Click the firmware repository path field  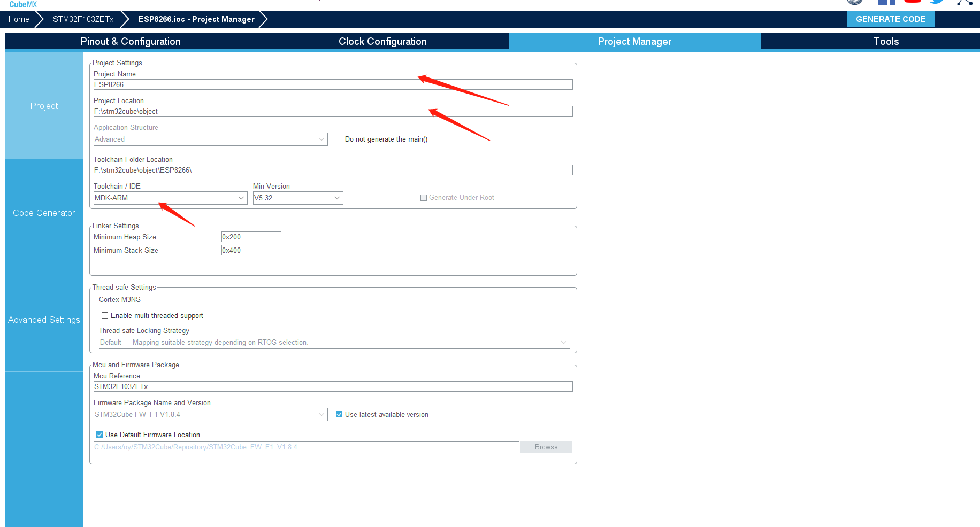306,447
